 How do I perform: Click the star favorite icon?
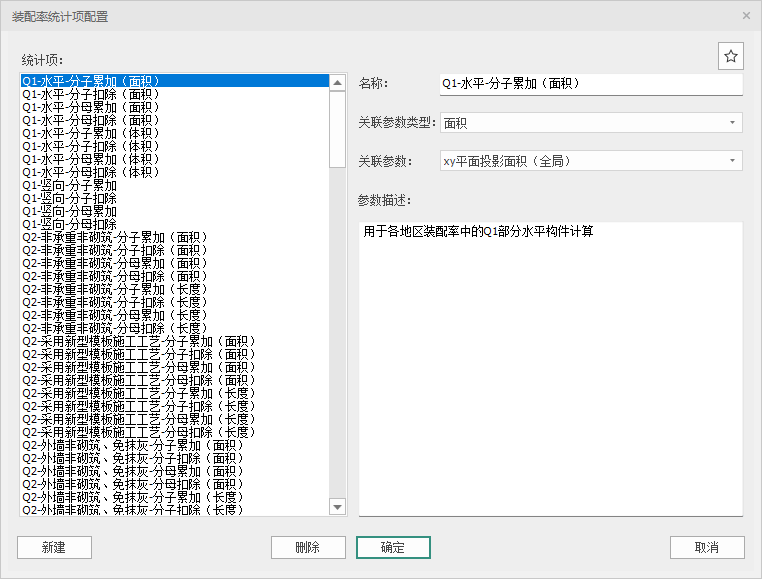(x=730, y=57)
